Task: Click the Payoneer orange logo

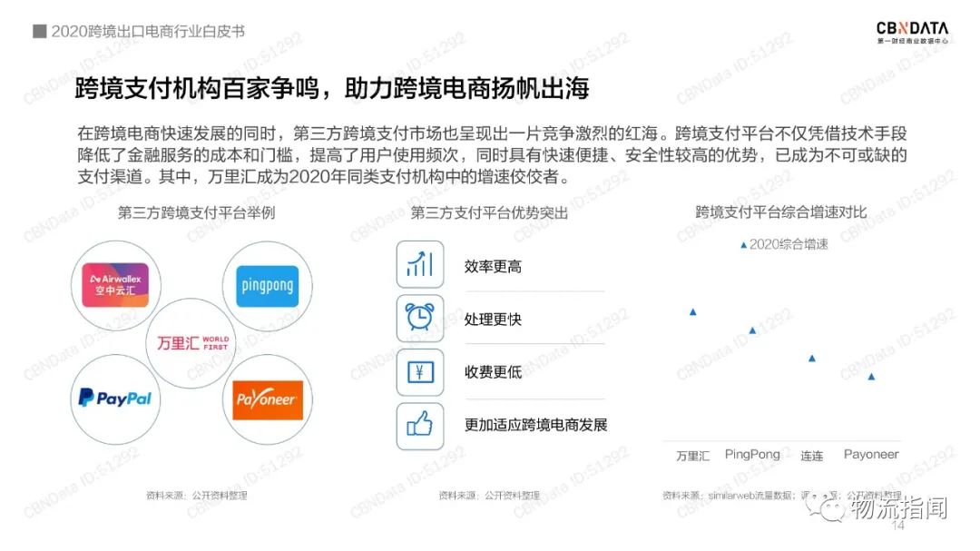Action: (268, 399)
